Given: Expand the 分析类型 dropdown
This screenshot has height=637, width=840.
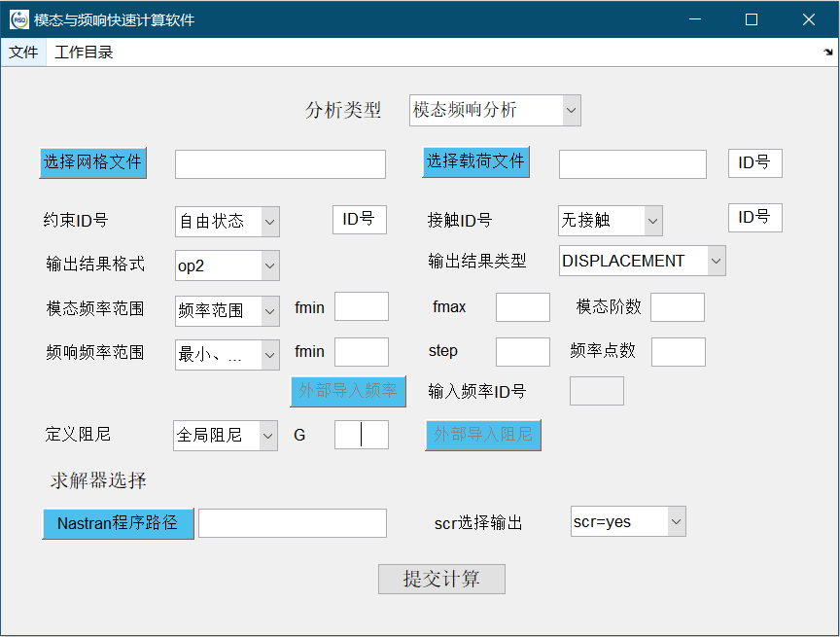Looking at the screenshot, I should (495, 110).
